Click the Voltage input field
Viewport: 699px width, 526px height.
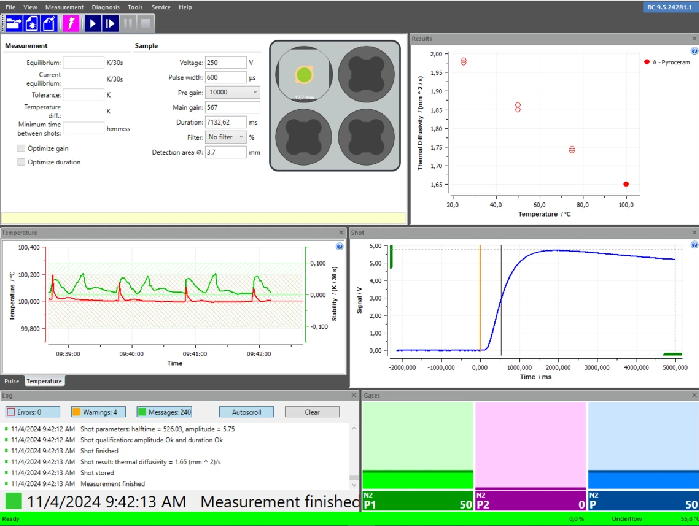(x=226, y=62)
